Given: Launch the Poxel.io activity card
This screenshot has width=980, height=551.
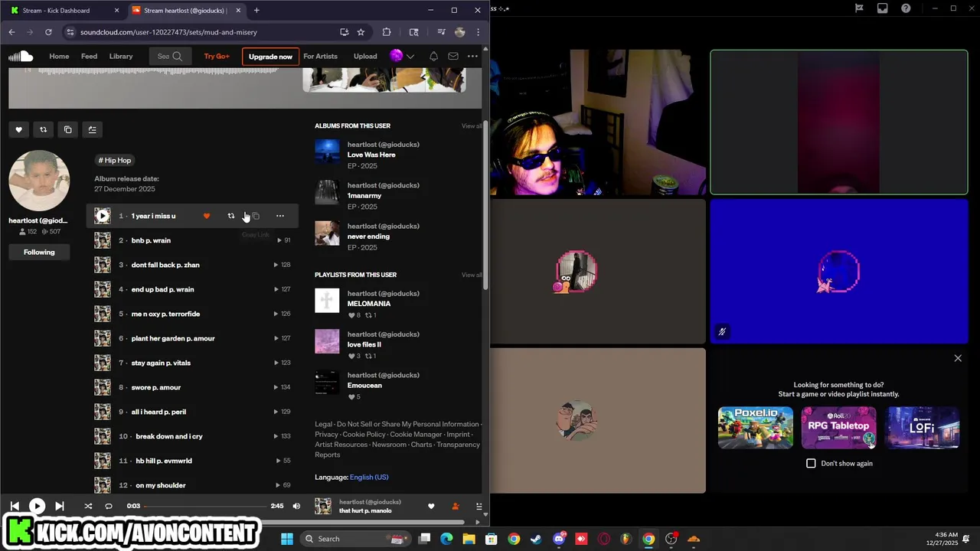Looking at the screenshot, I should tap(756, 428).
